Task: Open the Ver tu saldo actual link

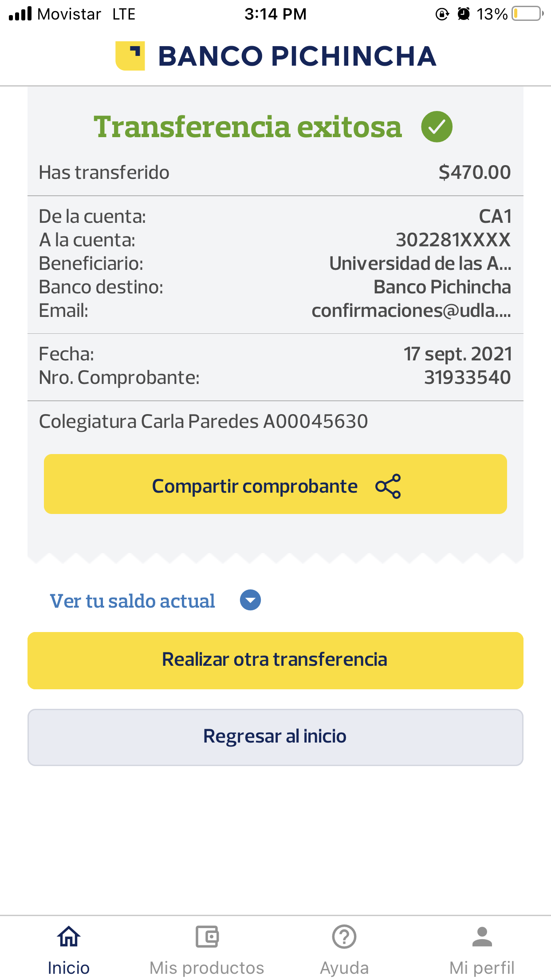Action: pos(132,601)
